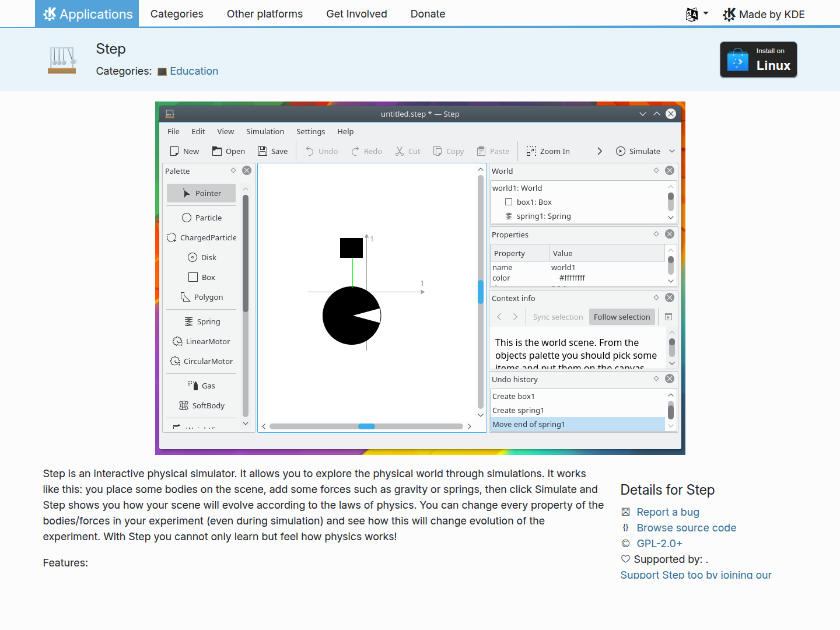Image resolution: width=840 pixels, height=630 pixels.
Task: Open the Edit menu
Action: 198,131
